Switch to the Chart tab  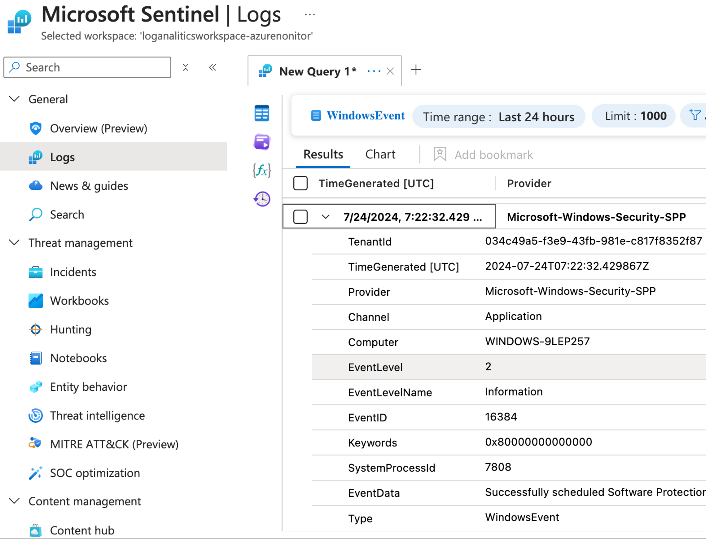[380, 154]
